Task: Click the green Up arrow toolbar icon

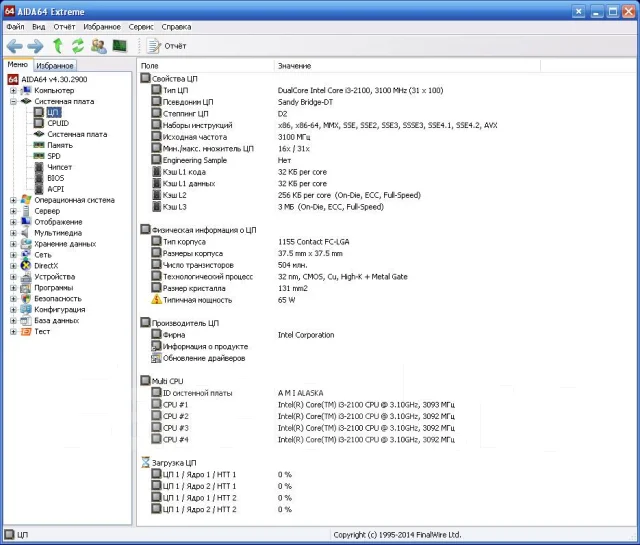Action: [x=58, y=46]
